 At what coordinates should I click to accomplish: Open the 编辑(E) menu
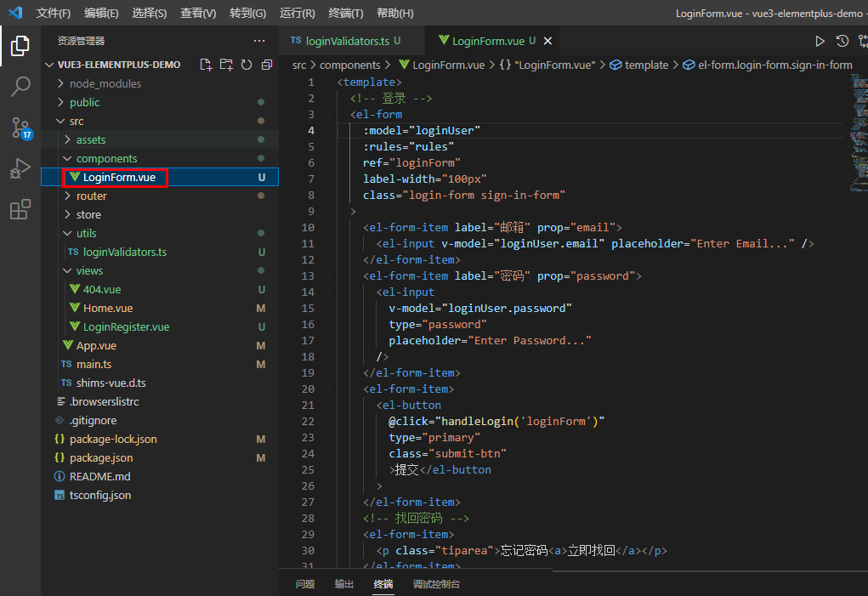(101, 14)
